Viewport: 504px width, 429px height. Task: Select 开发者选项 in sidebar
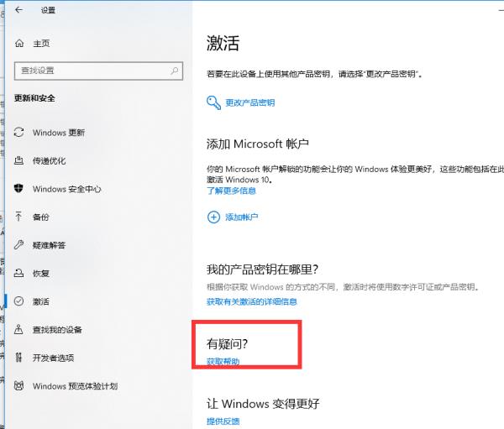click(x=54, y=358)
